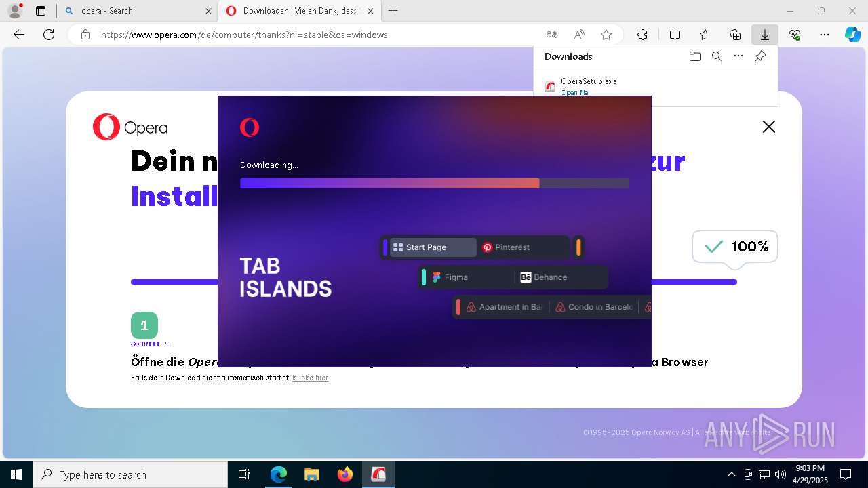The image size is (868, 488).
Task: Go back to the previous page
Action: (x=19, y=35)
